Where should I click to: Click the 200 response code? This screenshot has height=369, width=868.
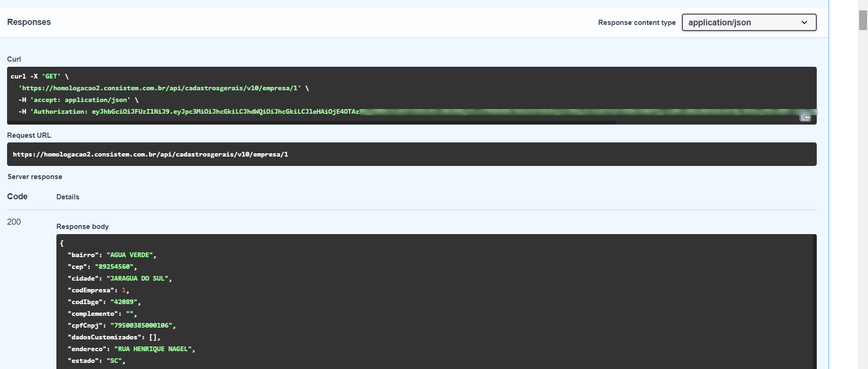pyautogui.click(x=14, y=222)
